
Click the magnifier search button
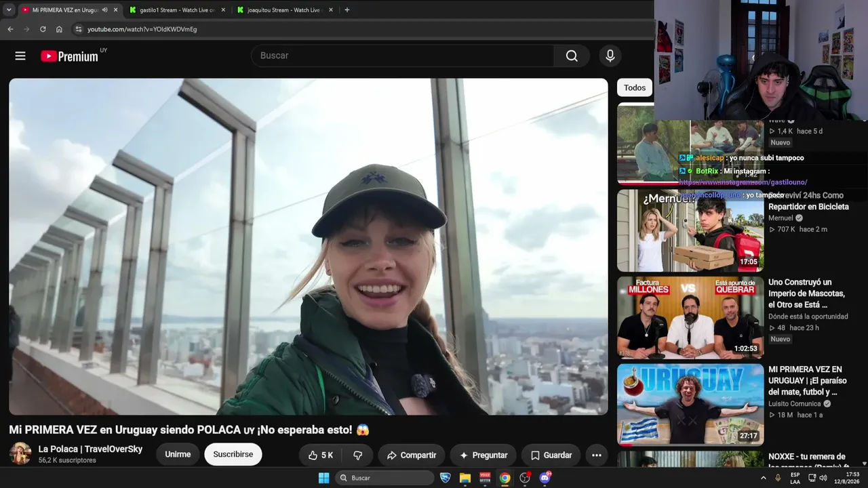pyautogui.click(x=572, y=56)
